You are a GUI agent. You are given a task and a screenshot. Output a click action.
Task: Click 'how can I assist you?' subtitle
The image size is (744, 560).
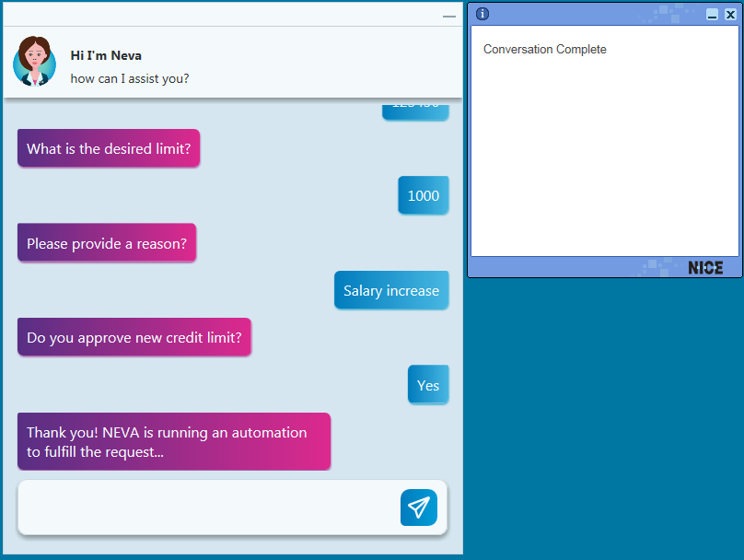click(x=130, y=78)
